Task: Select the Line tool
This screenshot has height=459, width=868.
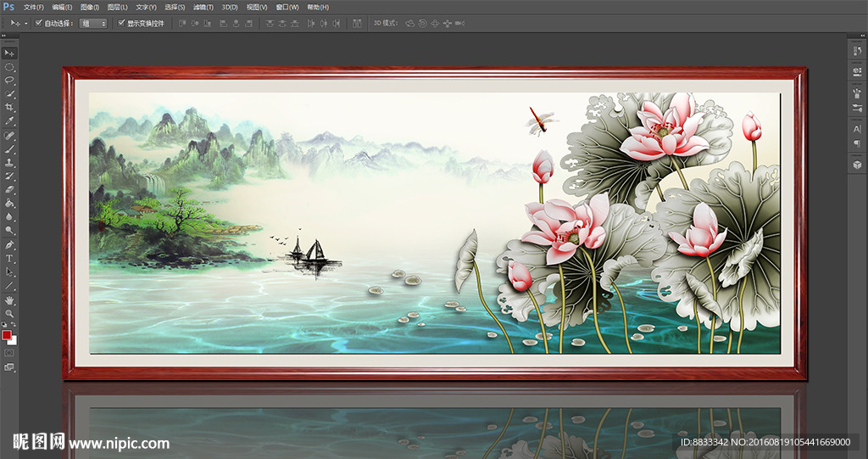Action: (x=9, y=285)
